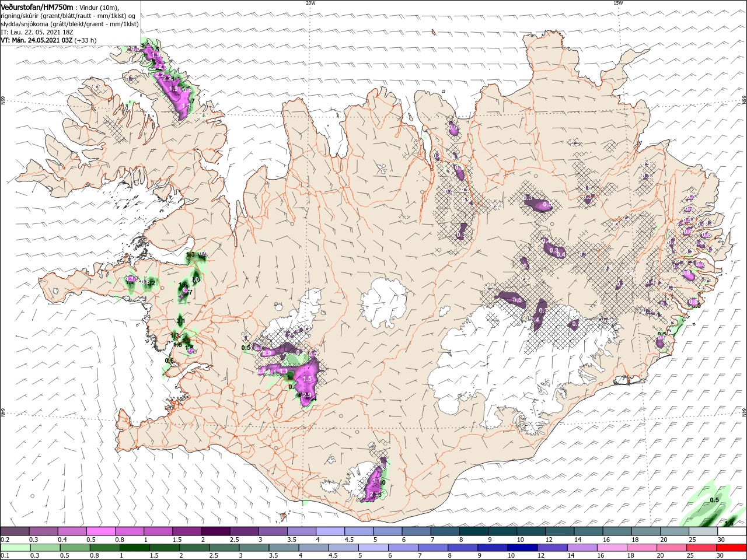Image resolution: width=747 pixels, height=560 pixels.
Task: Click the 2.9 precipitation value on the map
Action: pyautogui.click(x=308, y=395)
